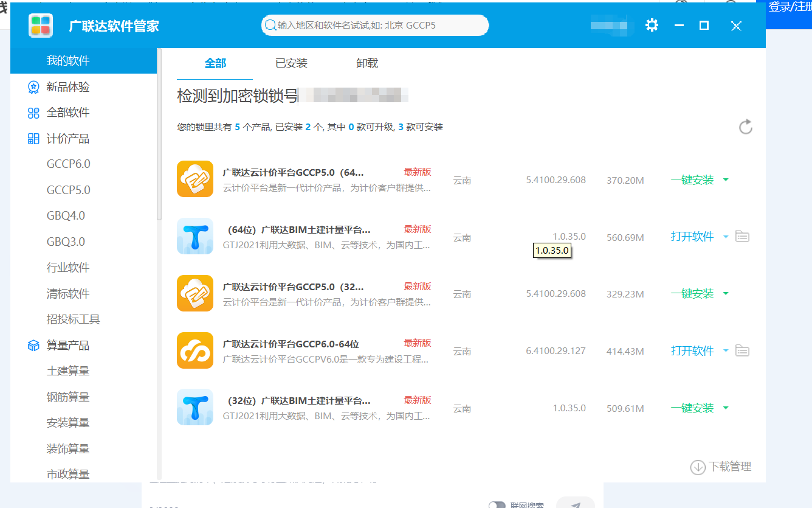Select 清标软件 in sidebar
The image size is (812, 508).
68,294
